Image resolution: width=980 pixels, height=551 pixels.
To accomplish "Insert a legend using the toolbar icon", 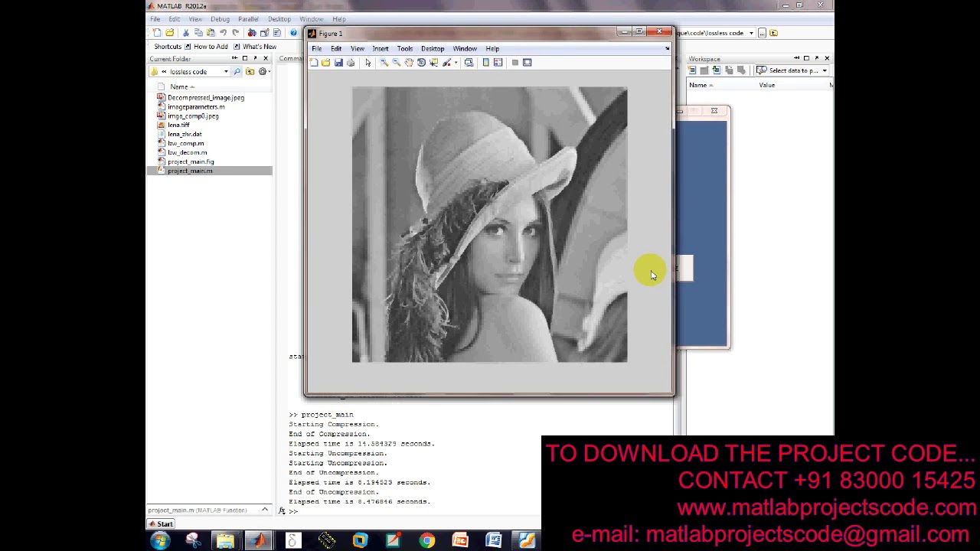I will click(x=498, y=63).
